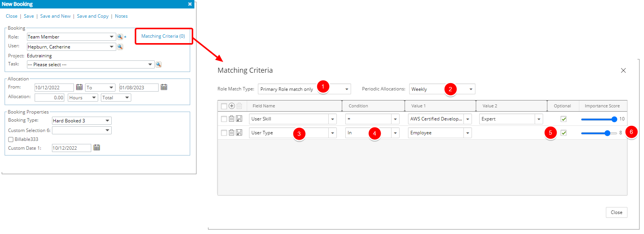The image size is (644, 234).
Task: Save the User Type criteria row
Action: click(x=239, y=133)
